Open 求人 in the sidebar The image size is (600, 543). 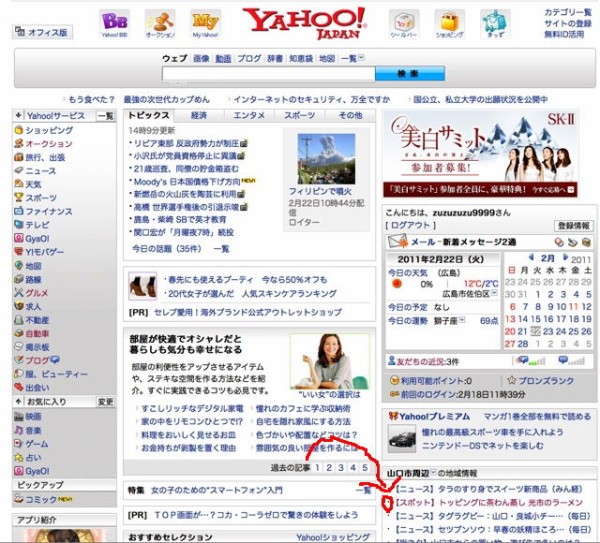click(x=33, y=306)
